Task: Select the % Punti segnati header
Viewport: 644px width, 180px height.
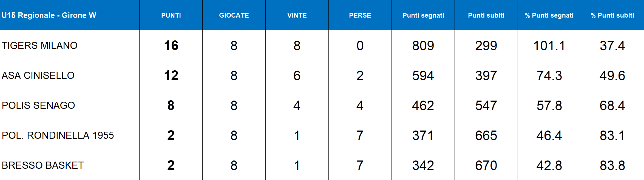Action: click(549, 15)
